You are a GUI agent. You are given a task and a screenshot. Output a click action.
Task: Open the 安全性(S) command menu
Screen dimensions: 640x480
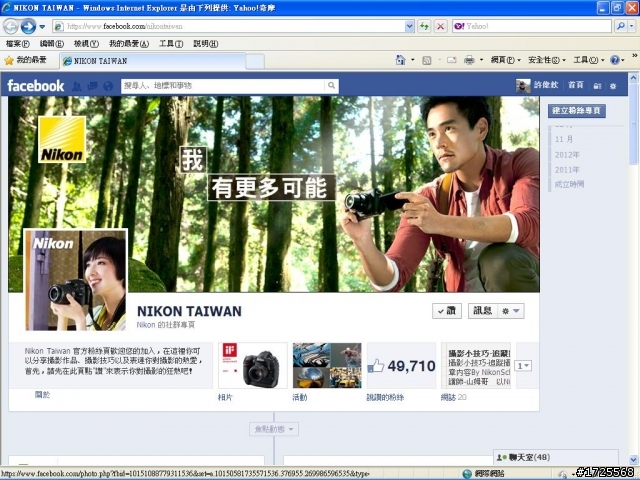[x=547, y=60]
